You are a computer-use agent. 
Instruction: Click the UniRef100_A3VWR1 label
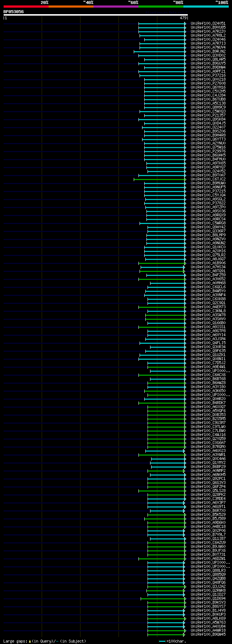208,455
